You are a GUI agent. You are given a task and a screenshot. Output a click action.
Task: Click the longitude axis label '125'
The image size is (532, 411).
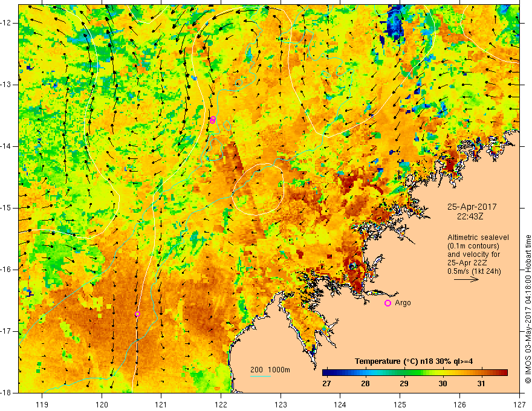pyautogui.click(x=400, y=404)
